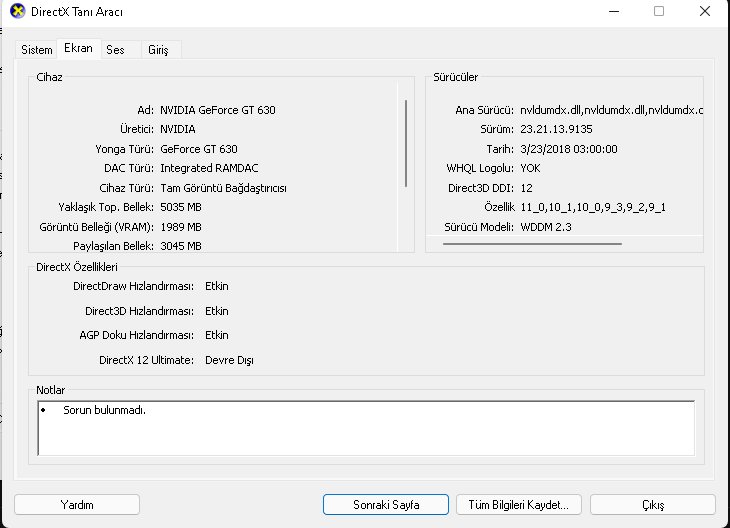Click feature levels 11_0,10_1,10_0 text
730x528 pixels.
[x=593, y=207]
